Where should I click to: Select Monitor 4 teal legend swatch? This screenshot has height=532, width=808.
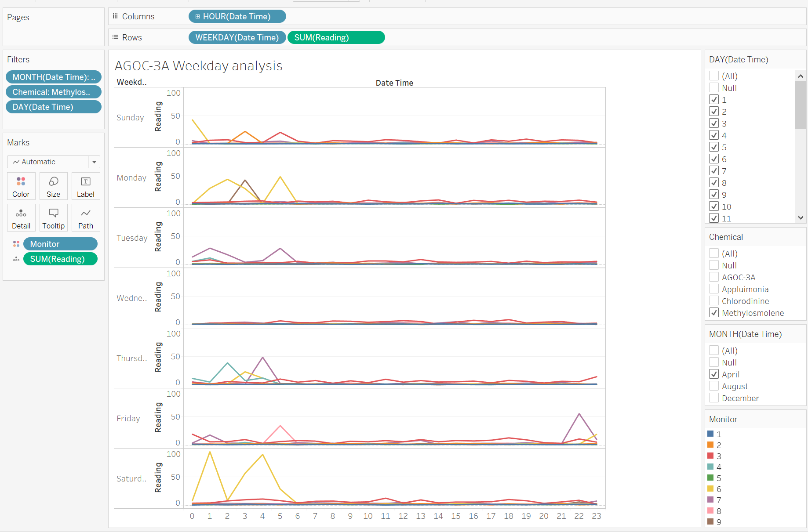[x=710, y=467]
